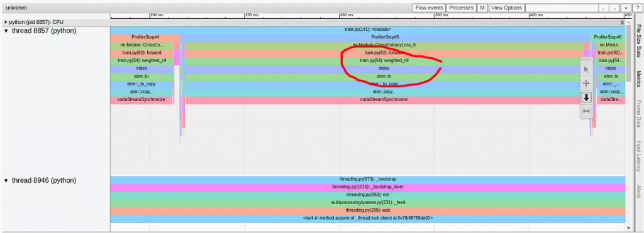Choose the zoom arrow tool
The width and height of the screenshot is (644, 233).
pos(586,97)
